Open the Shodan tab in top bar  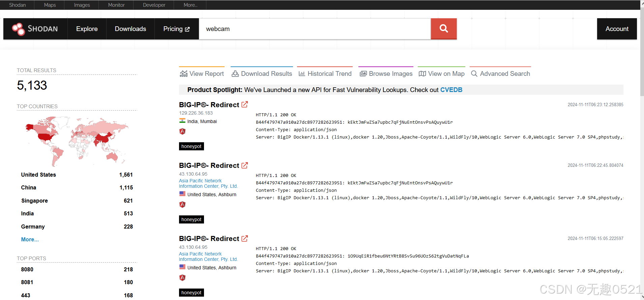click(18, 5)
